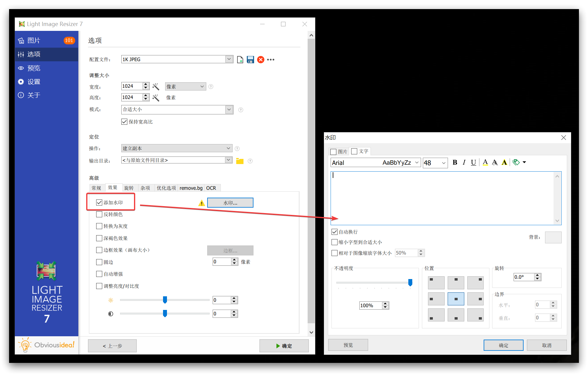
Task: Browse output folder with yellow folder icon
Action: point(240,161)
